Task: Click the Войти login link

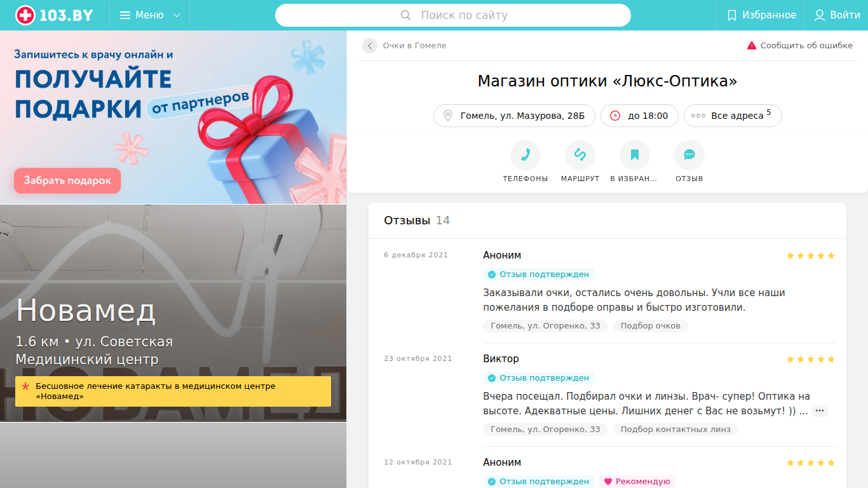Action: tap(837, 15)
